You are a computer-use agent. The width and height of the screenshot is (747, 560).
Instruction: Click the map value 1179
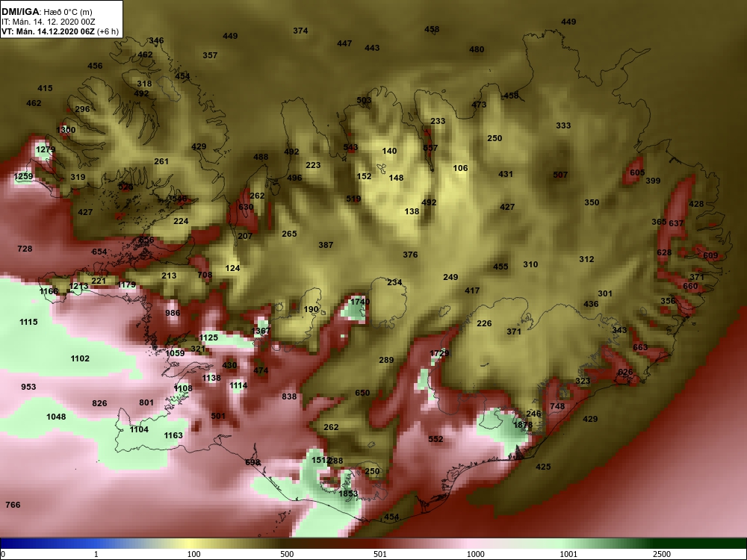click(126, 284)
